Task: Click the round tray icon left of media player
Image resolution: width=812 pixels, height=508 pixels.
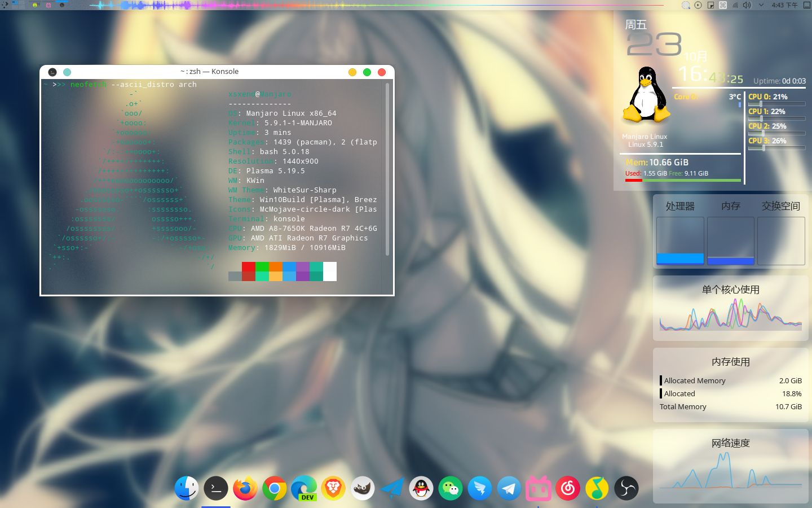Action: 686,5
